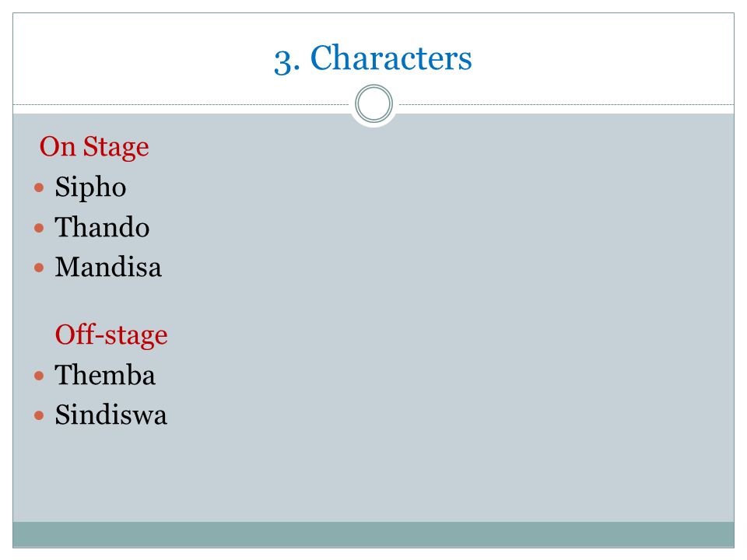This screenshot has height=560, width=747.
Task: Click the teal footer bar of the slide
Action: point(373,534)
